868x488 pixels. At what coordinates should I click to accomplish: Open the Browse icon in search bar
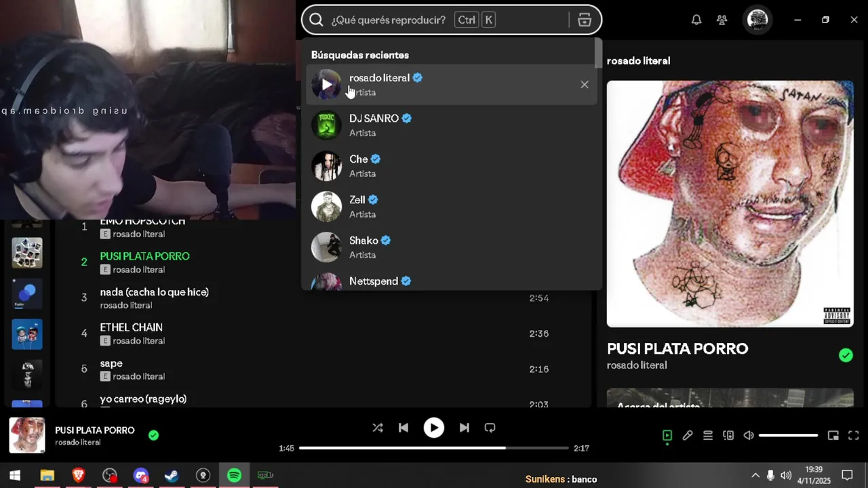(x=585, y=20)
